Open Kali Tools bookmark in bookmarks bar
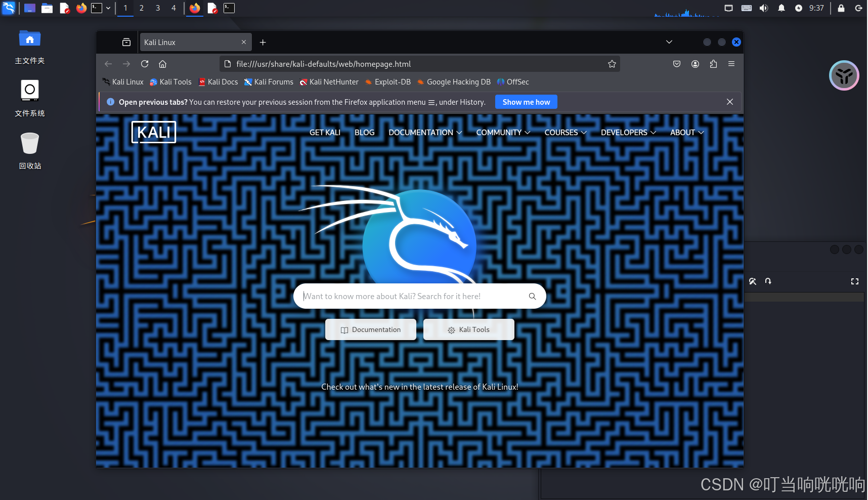The height and width of the screenshot is (500, 868). click(x=171, y=82)
